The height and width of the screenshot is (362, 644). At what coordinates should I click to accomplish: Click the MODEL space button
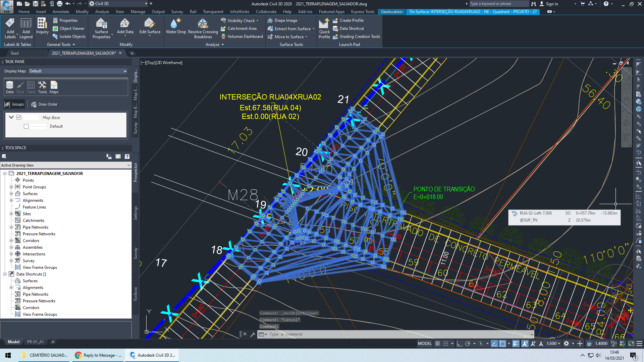coord(425,343)
